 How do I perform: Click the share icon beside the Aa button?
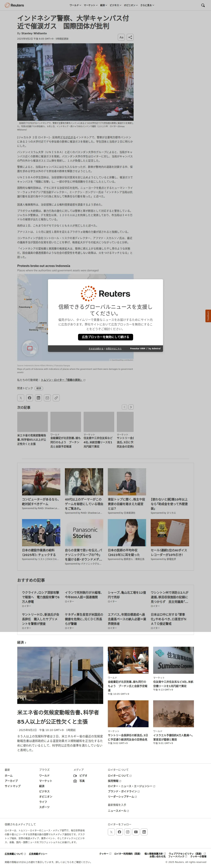[130, 37]
